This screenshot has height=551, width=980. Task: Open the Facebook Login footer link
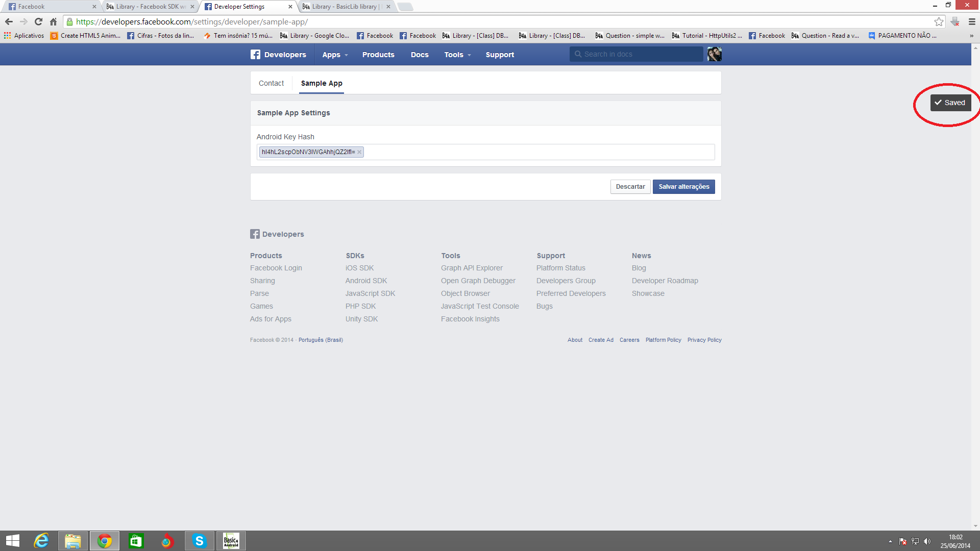(276, 268)
